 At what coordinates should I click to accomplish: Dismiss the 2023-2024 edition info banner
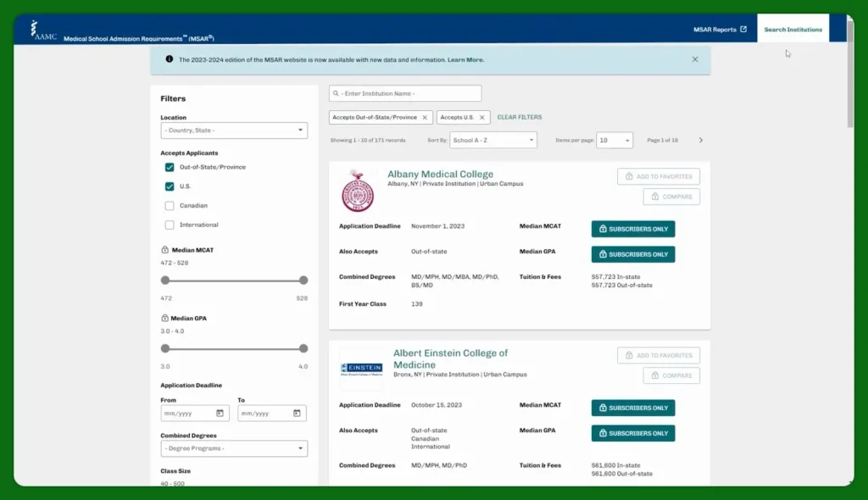695,59
